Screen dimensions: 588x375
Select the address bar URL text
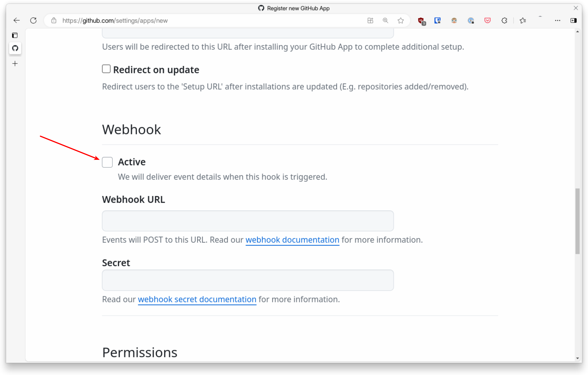(x=115, y=20)
